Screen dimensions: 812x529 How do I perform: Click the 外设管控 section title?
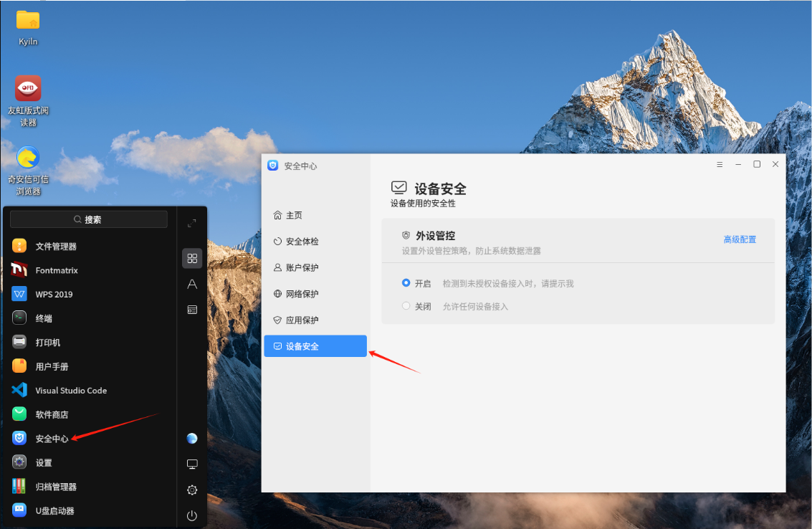tap(436, 236)
